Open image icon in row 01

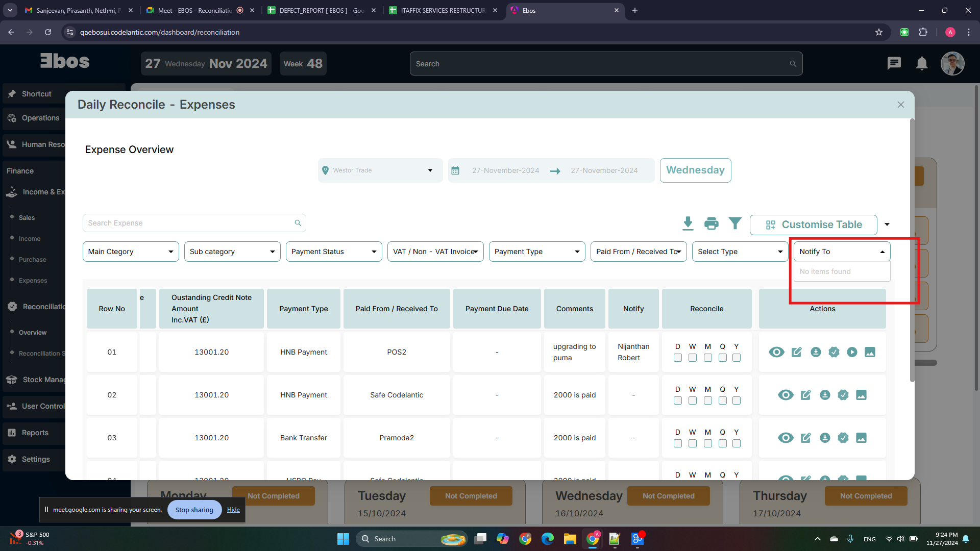(870, 352)
